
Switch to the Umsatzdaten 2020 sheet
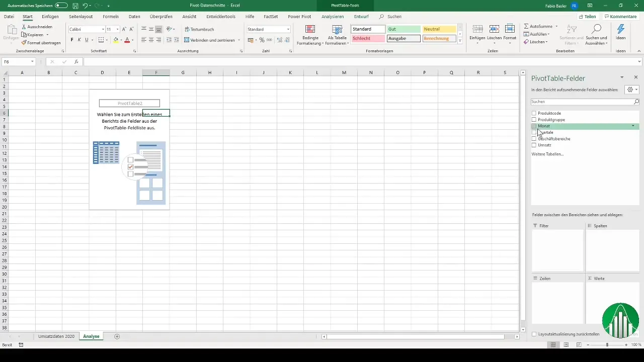click(x=56, y=336)
